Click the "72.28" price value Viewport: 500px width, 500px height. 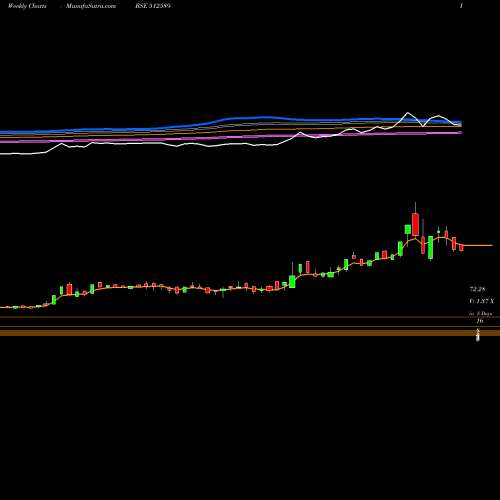click(x=478, y=289)
